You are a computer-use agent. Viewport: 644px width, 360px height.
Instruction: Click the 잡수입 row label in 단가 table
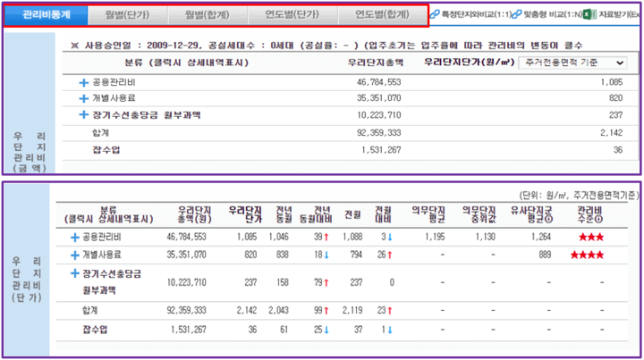[95, 330]
